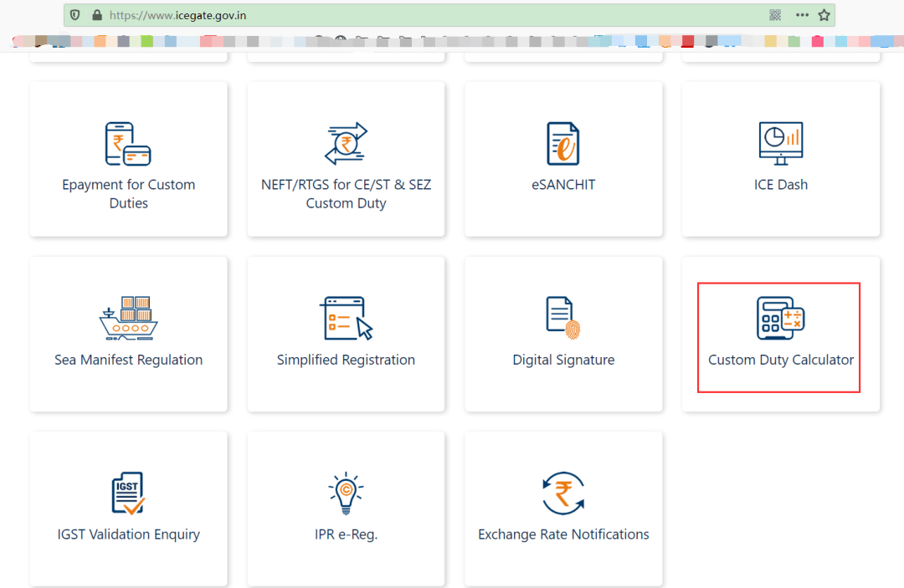904x588 pixels.
Task: Open the page actions three-dot menu
Action: (802, 15)
